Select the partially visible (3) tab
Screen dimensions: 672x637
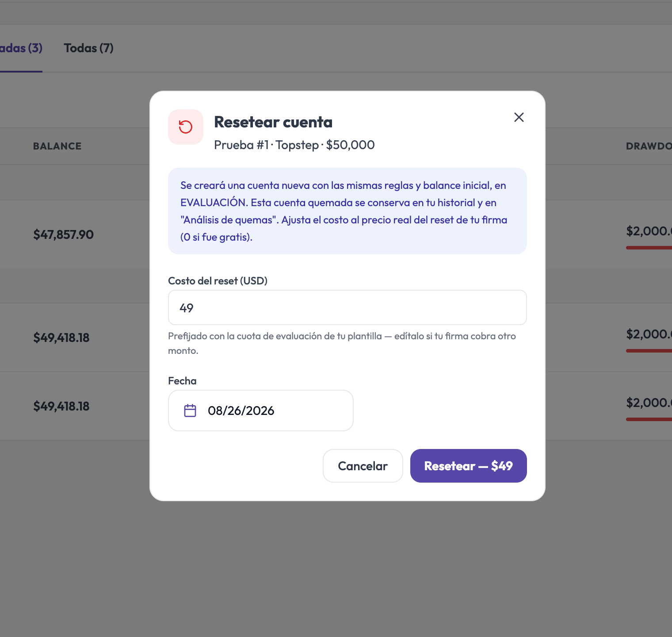point(21,48)
